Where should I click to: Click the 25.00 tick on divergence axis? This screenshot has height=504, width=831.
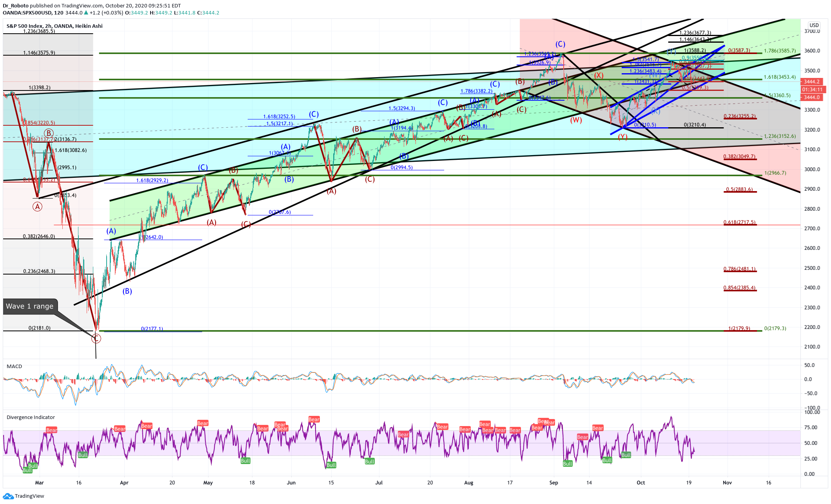[811, 459]
